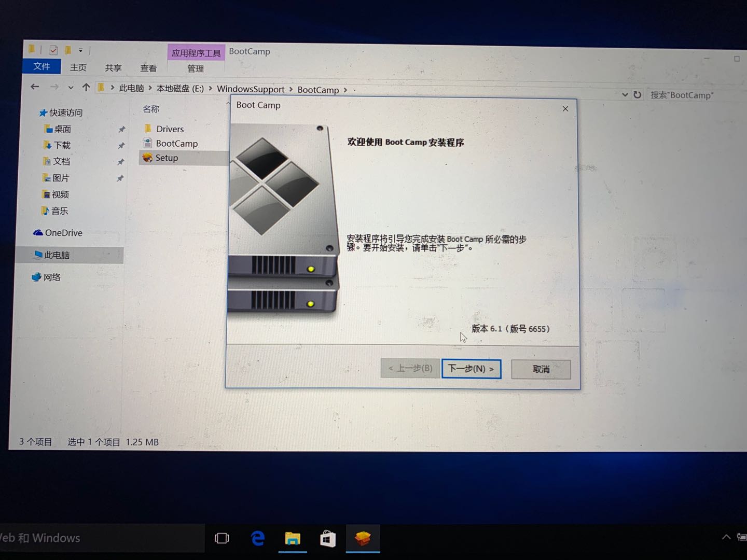Click 取消 to cancel Boot Camp installer
747x560 pixels.
(x=541, y=369)
